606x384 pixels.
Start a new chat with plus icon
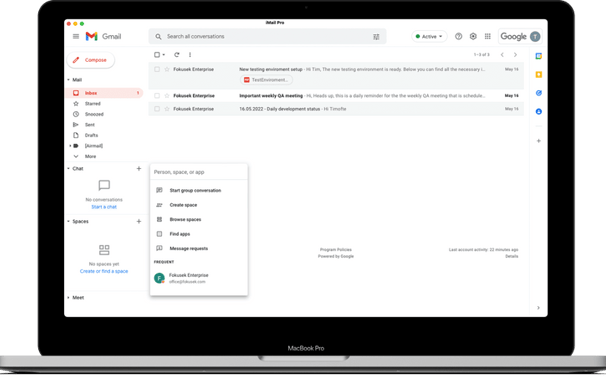[139, 168]
